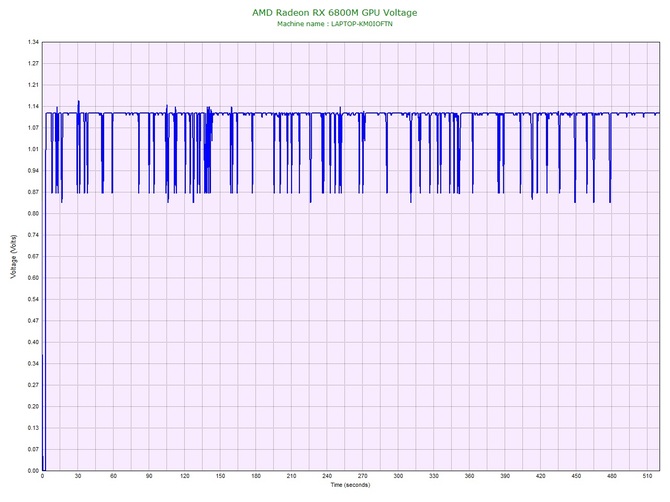670x502 pixels.
Task: Click the Time (seconds) axis title
Action: (350, 485)
